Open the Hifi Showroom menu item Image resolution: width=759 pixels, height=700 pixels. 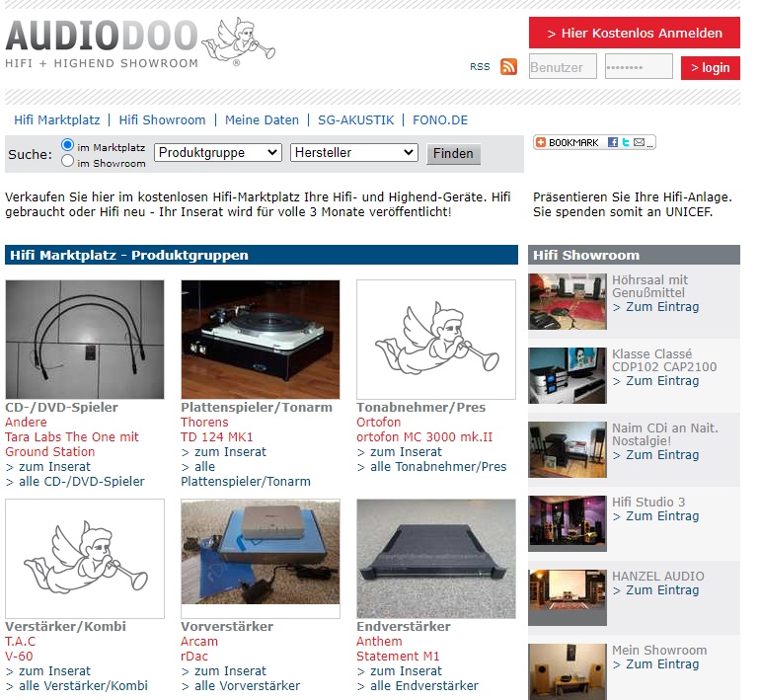pyautogui.click(x=162, y=120)
